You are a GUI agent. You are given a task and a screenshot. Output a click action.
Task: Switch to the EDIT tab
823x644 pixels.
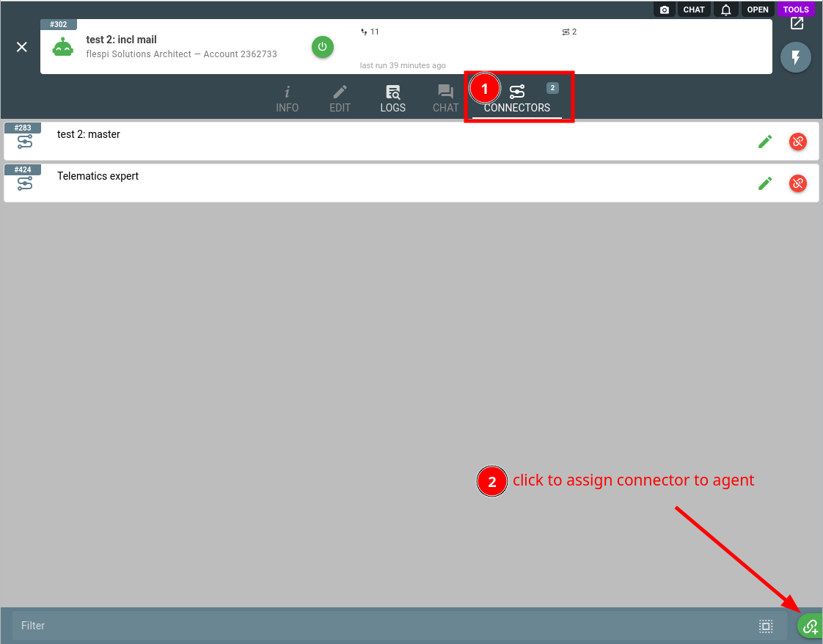(x=340, y=99)
